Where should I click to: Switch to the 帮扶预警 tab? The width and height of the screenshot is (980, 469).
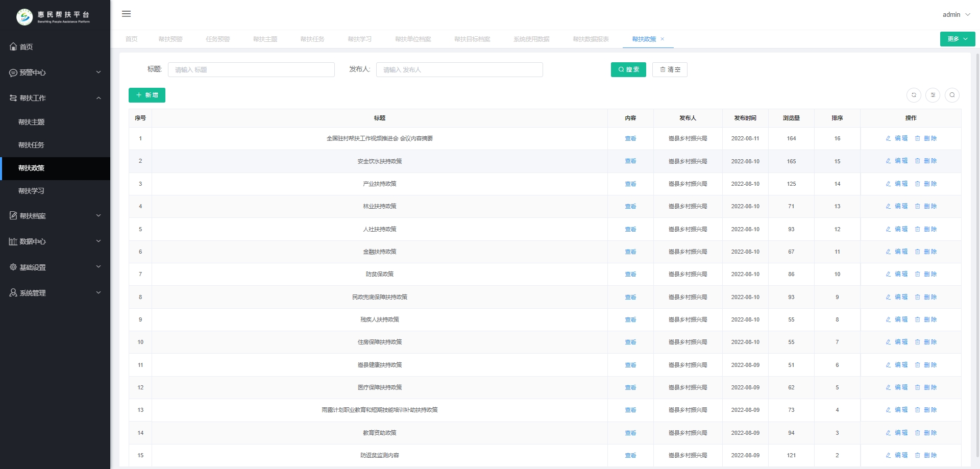170,39
